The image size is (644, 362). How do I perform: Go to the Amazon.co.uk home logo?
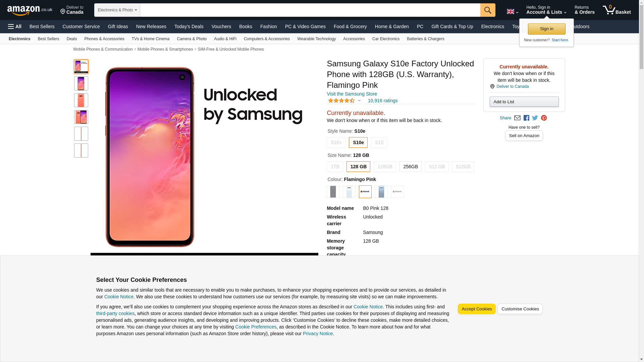coord(30,10)
